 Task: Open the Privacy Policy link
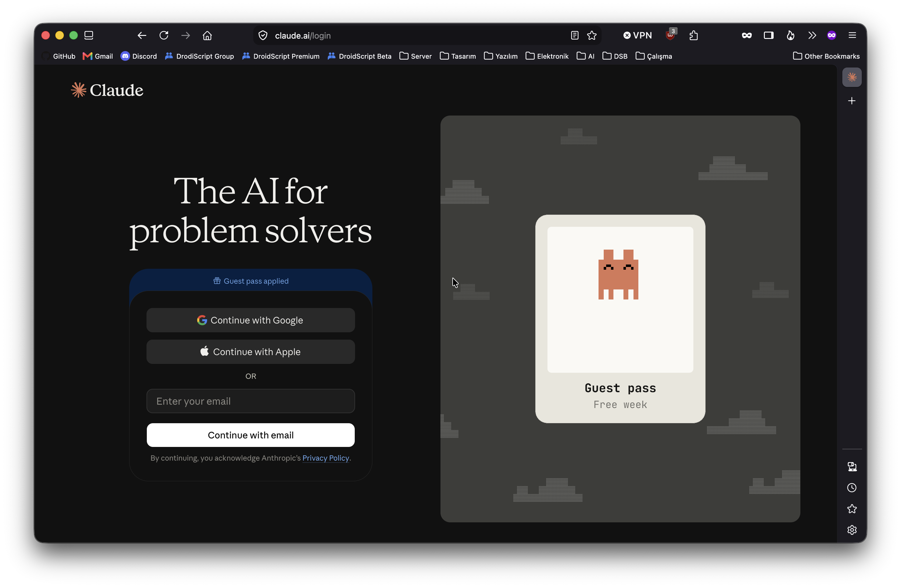(326, 458)
